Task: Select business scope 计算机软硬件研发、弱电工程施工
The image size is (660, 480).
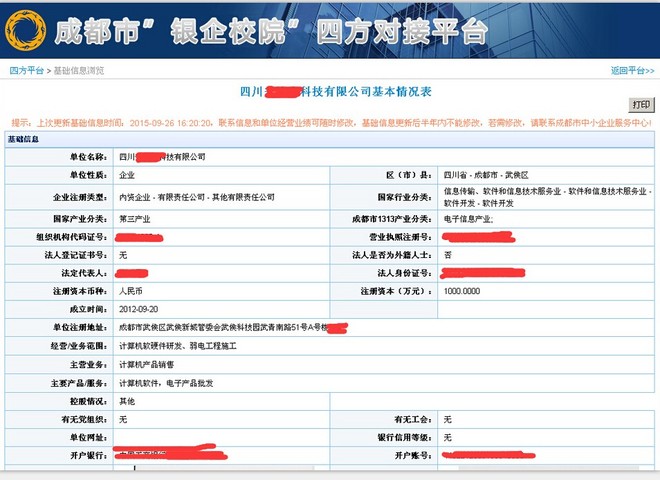Action: coord(178,346)
